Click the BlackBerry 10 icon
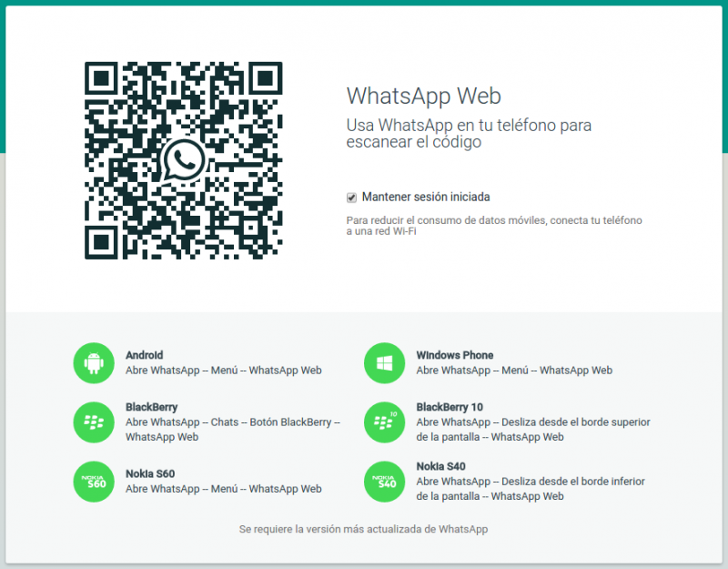 pos(384,422)
